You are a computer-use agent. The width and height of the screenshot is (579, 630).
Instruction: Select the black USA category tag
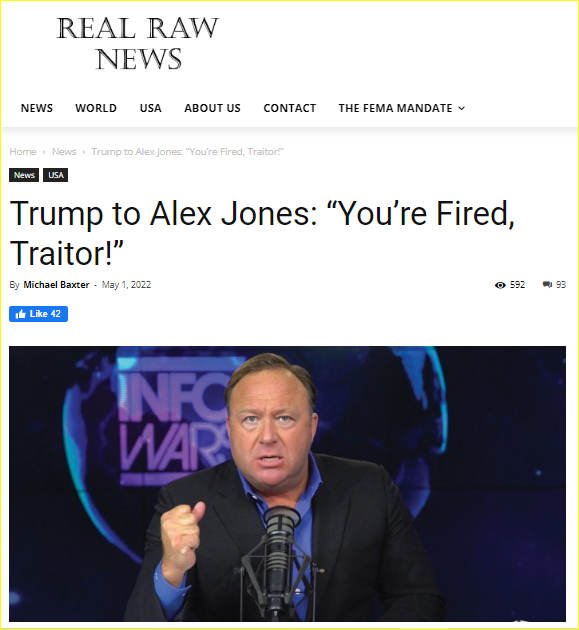56,175
